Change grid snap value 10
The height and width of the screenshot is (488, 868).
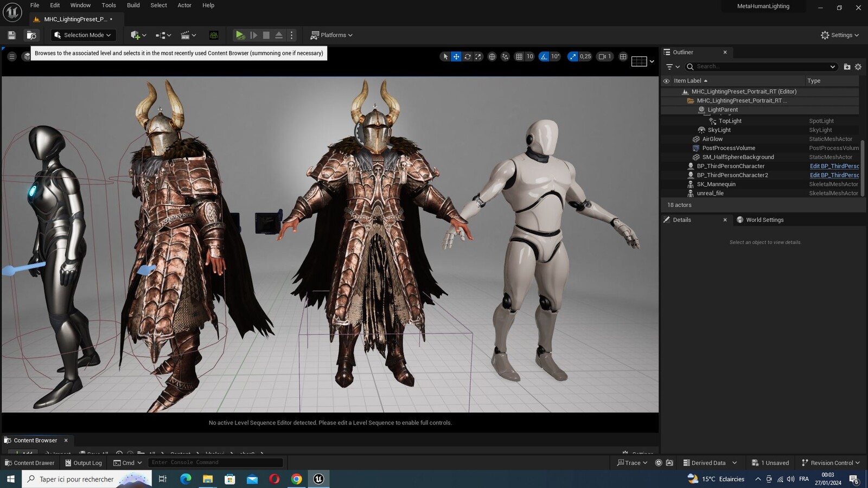(x=530, y=56)
